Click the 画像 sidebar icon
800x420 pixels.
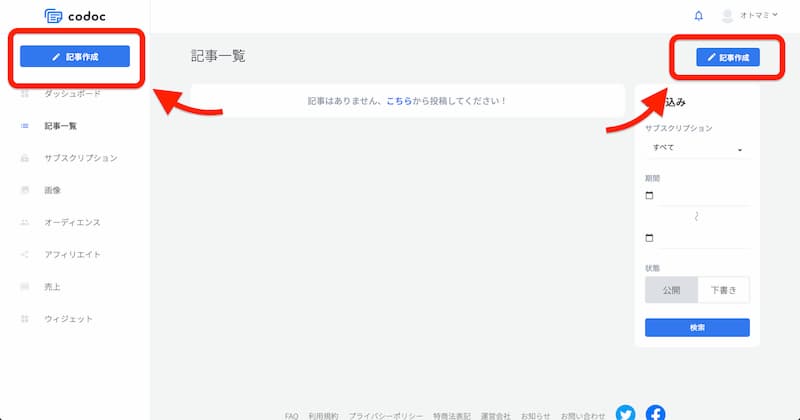(x=24, y=190)
